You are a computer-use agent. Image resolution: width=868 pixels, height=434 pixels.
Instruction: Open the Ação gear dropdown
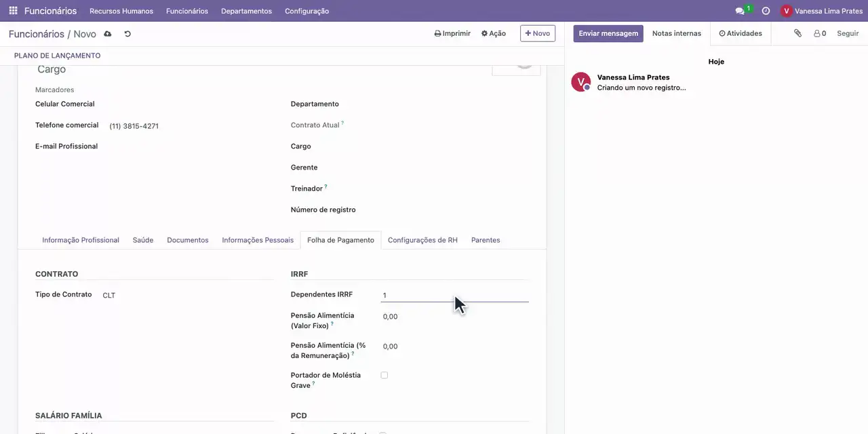494,33
